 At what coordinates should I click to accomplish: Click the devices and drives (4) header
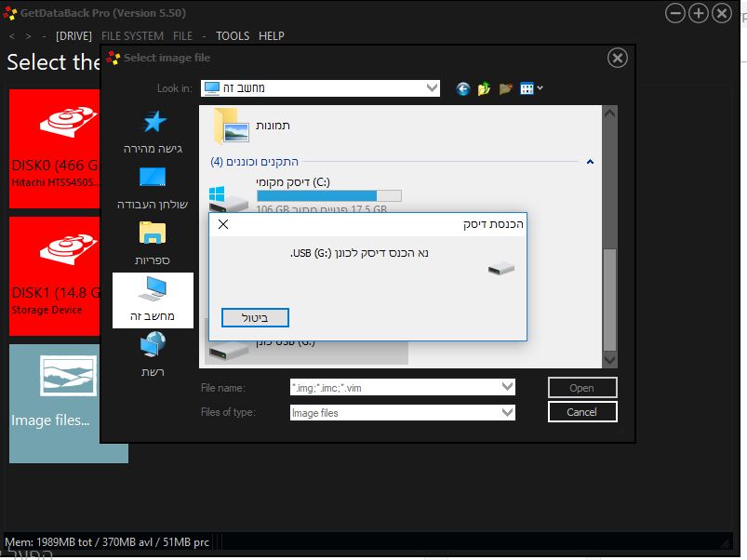(254, 162)
